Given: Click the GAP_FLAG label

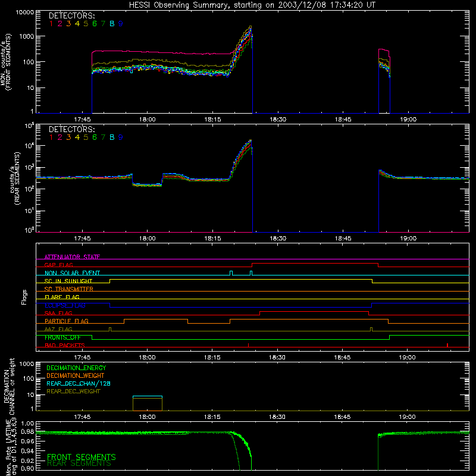Looking at the screenshot, I should pyautogui.click(x=58, y=265).
